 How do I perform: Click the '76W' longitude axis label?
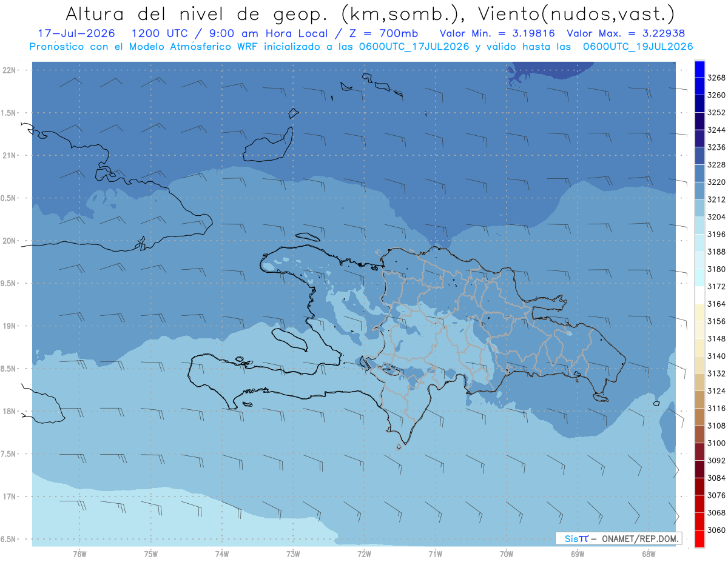[79, 554]
